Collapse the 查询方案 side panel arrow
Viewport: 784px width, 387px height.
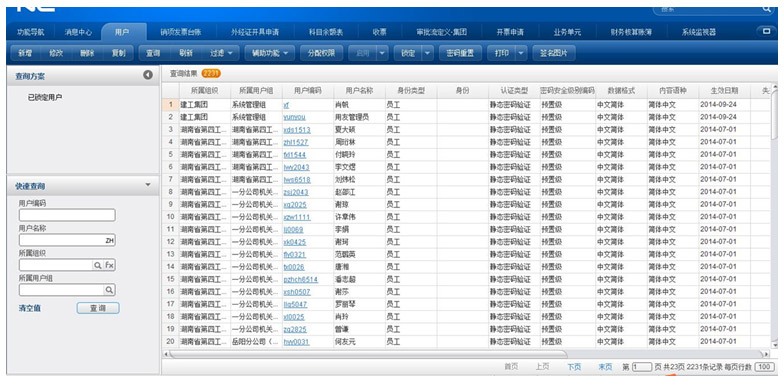pos(148,75)
